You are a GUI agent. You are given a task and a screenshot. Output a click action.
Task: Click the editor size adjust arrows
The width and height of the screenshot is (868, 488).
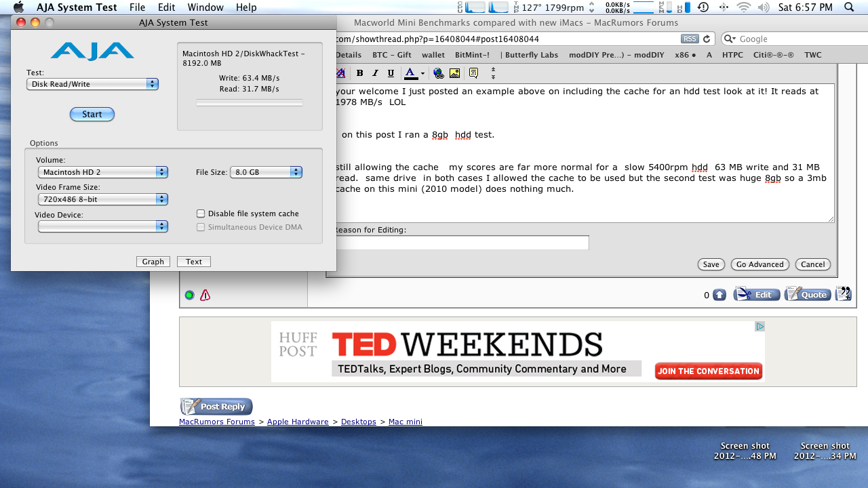pyautogui.click(x=494, y=73)
